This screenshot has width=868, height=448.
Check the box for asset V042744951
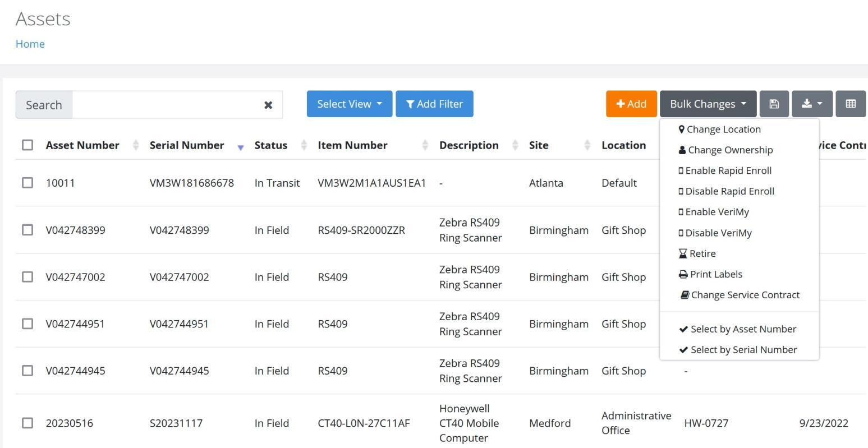click(x=27, y=324)
